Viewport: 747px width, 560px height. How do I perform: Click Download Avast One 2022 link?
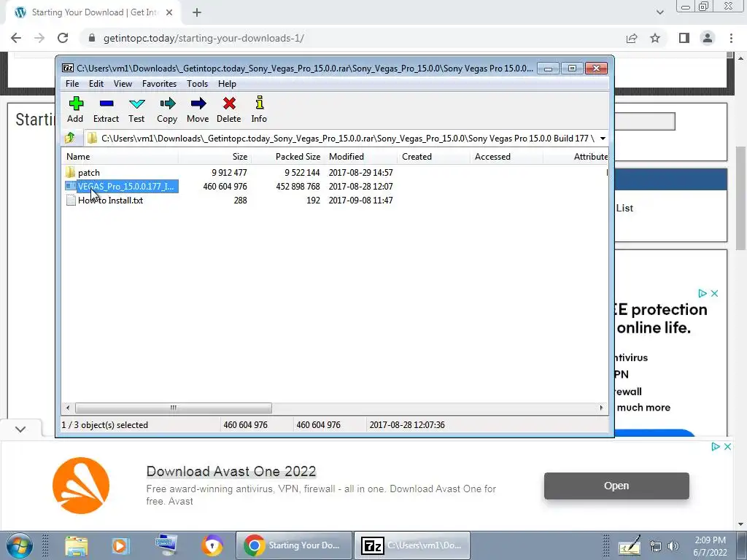231,472
